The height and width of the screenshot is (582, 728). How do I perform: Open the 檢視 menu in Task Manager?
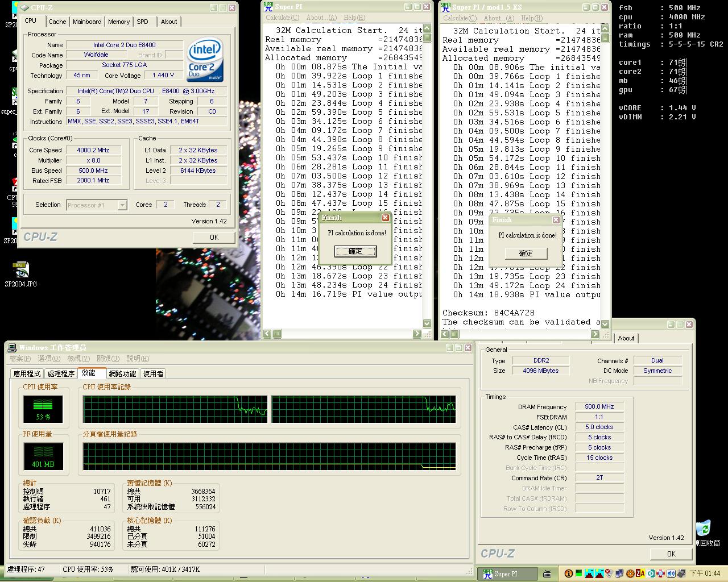tap(78, 359)
